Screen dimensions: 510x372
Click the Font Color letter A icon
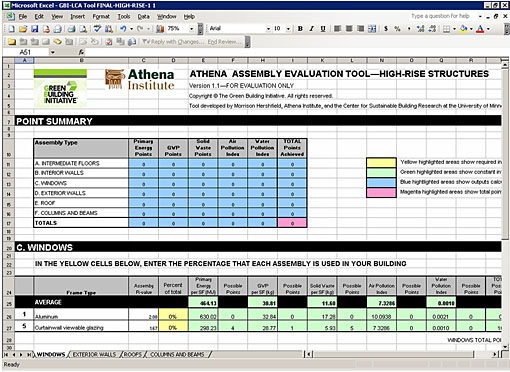click(480, 29)
